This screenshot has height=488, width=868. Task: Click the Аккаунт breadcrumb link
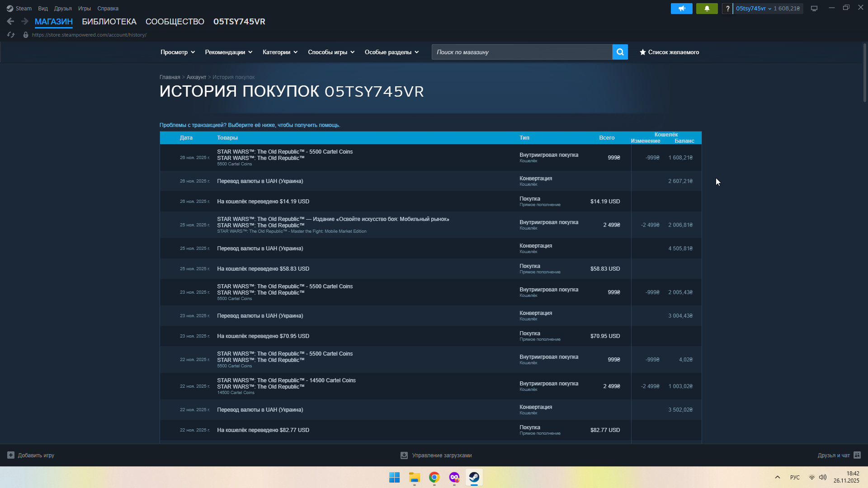(196, 77)
